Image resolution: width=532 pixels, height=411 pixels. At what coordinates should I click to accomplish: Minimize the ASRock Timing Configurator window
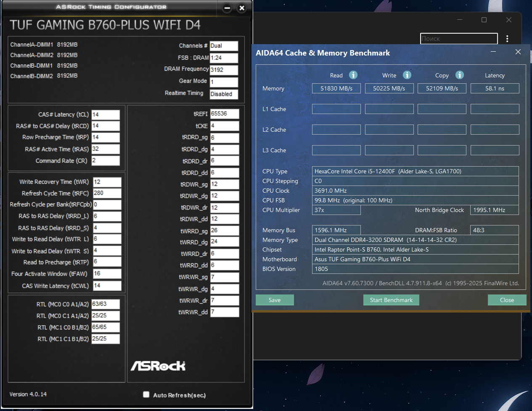click(227, 8)
